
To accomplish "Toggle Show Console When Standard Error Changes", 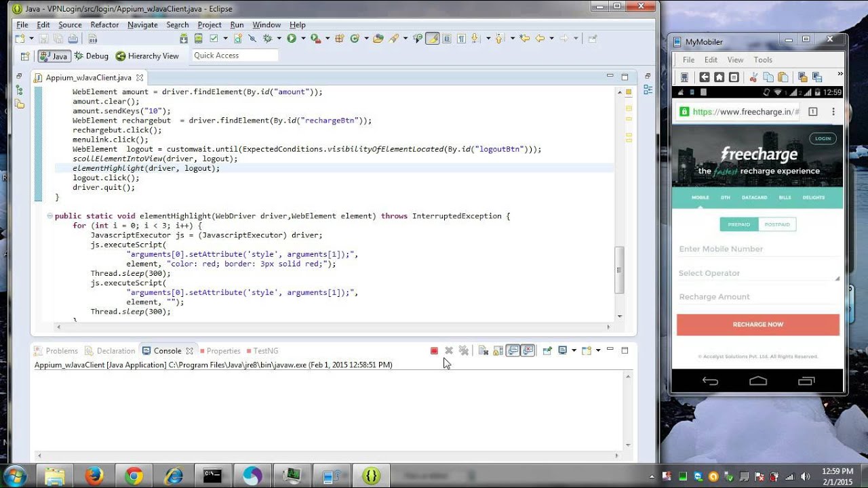I will (528, 350).
